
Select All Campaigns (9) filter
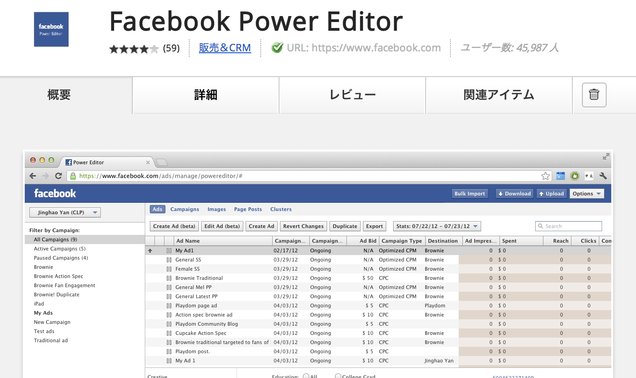point(84,240)
